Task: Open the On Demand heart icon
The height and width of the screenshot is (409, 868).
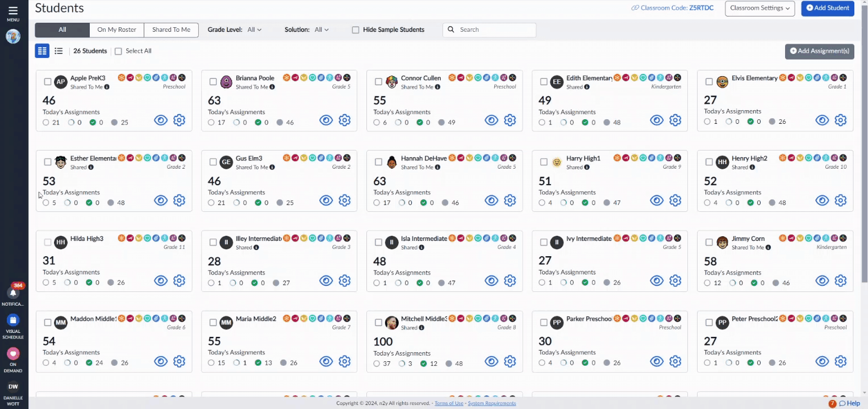Action: (13, 353)
